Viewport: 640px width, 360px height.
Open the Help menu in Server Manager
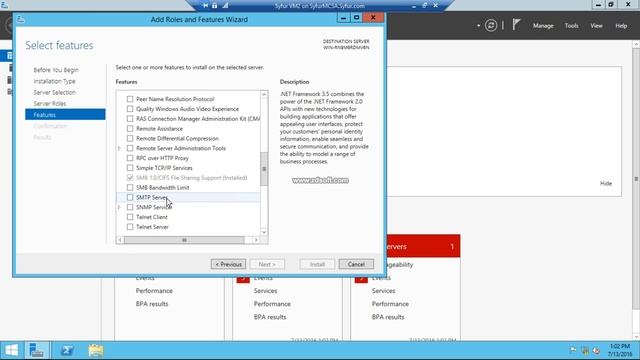621,26
